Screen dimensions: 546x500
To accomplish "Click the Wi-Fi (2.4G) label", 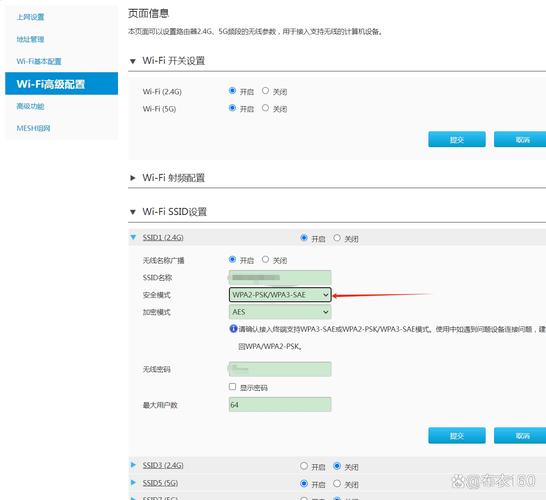I will pyautogui.click(x=162, y=92).
